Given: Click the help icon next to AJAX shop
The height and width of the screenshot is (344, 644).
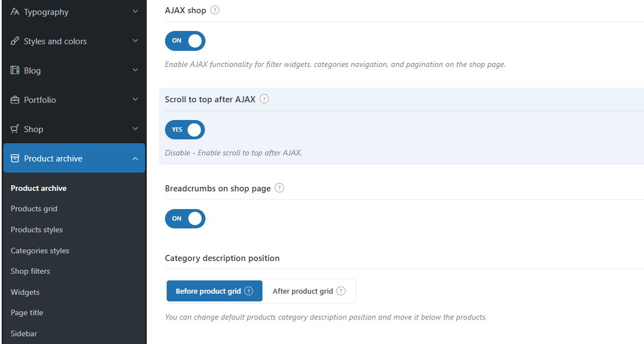Looking at the screenshot, I should 215,10.
